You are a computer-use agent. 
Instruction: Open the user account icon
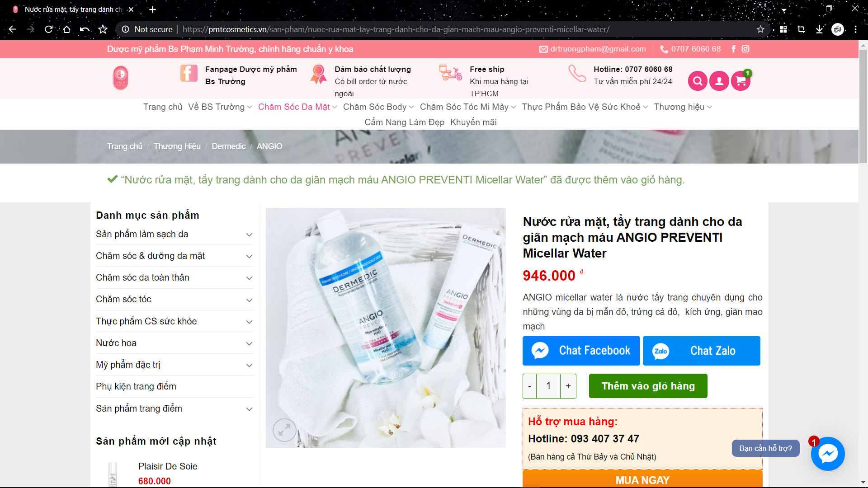coord(719,81)
